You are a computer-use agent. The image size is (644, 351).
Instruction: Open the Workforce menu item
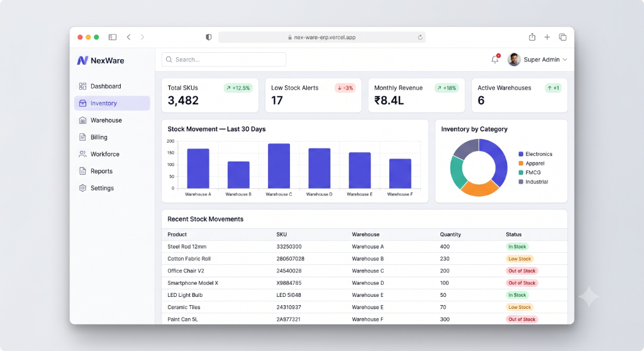[112, 154]
